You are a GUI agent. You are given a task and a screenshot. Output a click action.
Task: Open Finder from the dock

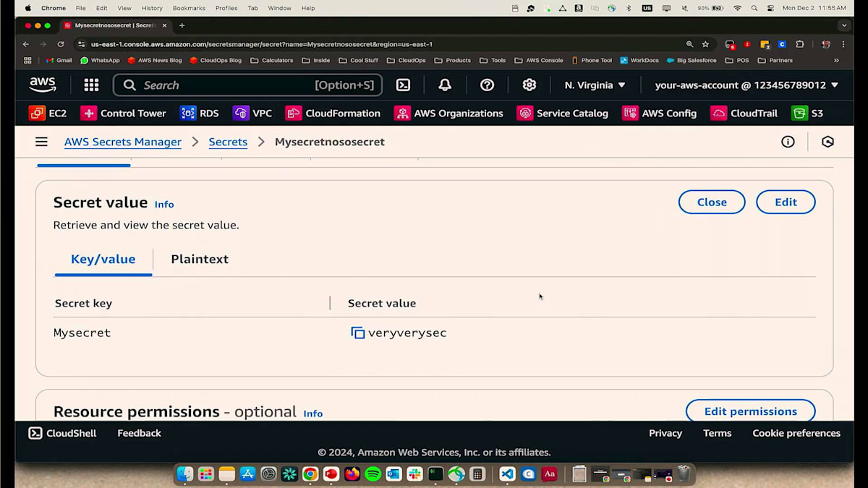tap(185, 474)
